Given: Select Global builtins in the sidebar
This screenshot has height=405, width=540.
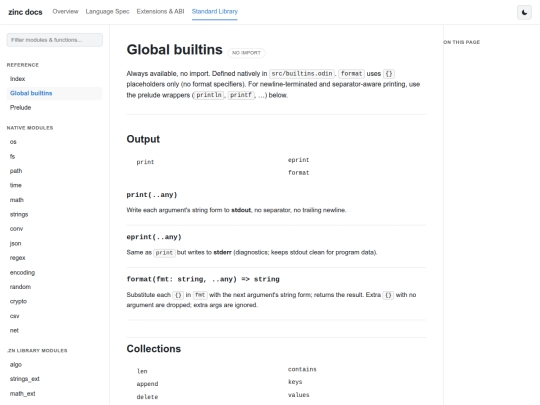Looking at the screenshot, I should coord(55,93).
